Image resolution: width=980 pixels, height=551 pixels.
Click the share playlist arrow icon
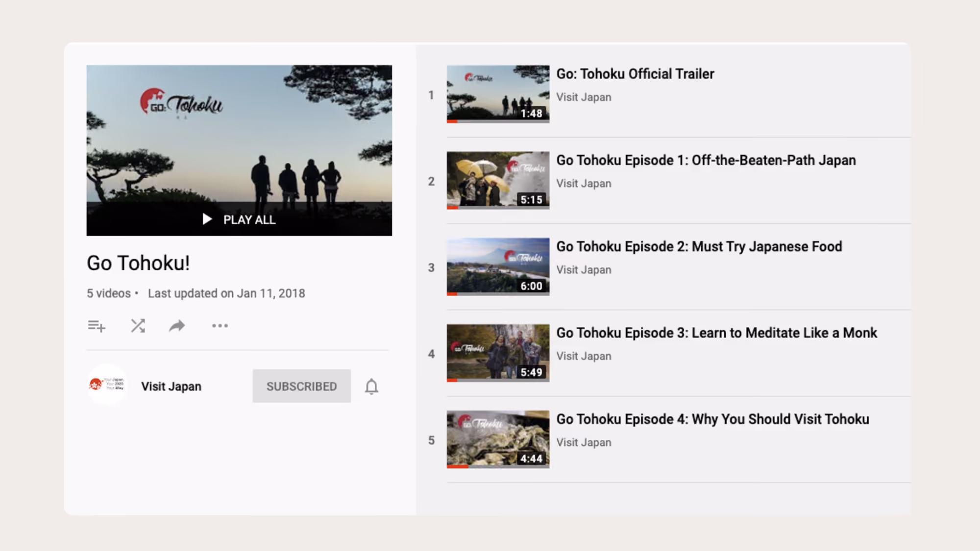(177, 326)
